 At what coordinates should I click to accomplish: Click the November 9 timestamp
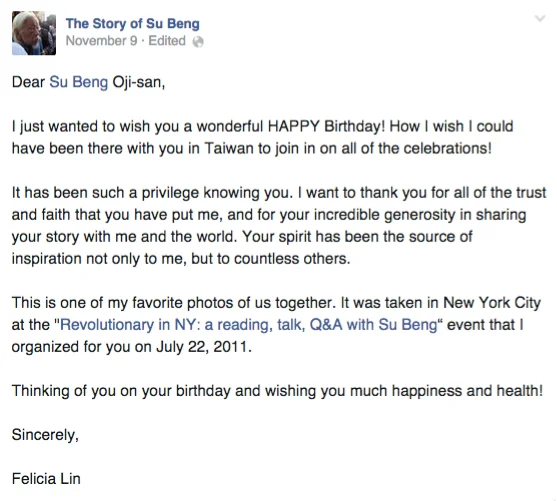click(101, 41)
